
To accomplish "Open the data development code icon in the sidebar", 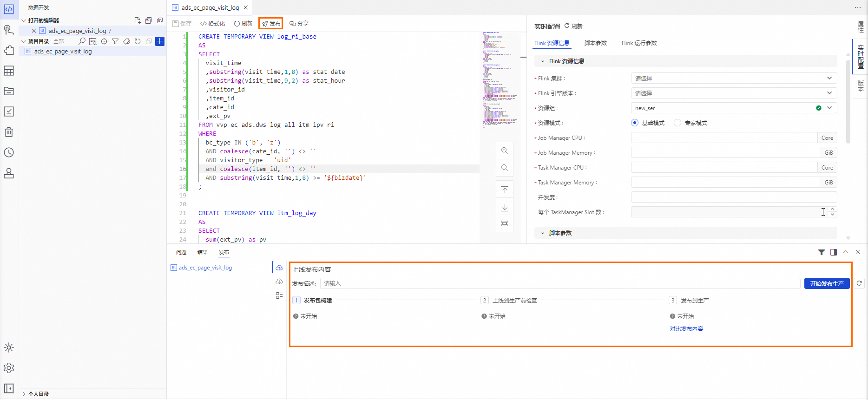I will point(9,9).
